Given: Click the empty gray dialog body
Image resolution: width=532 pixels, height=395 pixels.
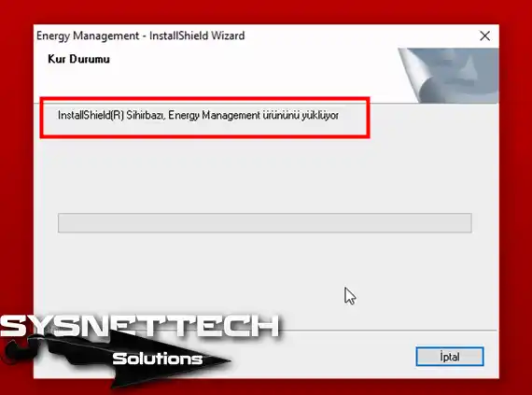Looking at the screenshot, I should [265, 176].
